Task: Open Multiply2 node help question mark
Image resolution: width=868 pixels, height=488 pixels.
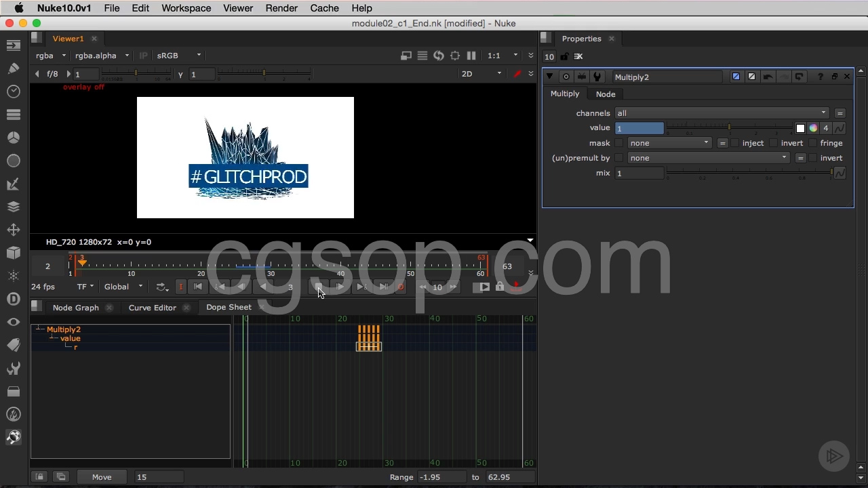Action: click(821, 77)
